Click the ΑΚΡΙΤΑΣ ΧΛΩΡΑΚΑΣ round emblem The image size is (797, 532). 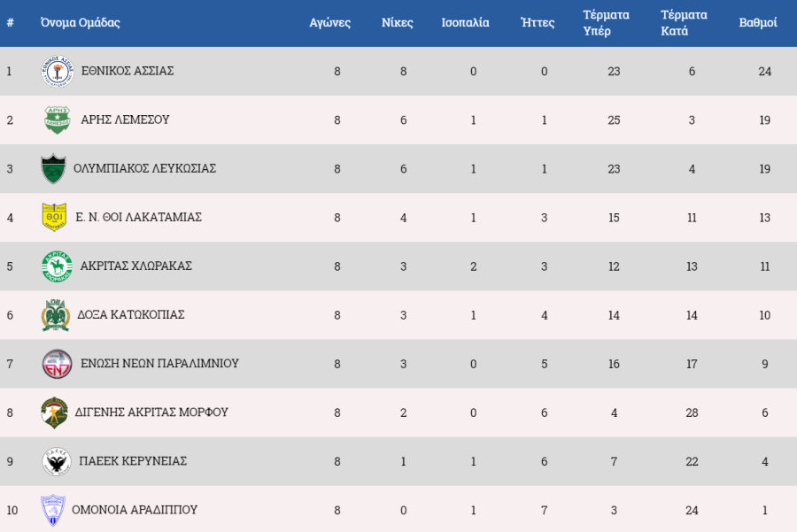coord(56,266)
